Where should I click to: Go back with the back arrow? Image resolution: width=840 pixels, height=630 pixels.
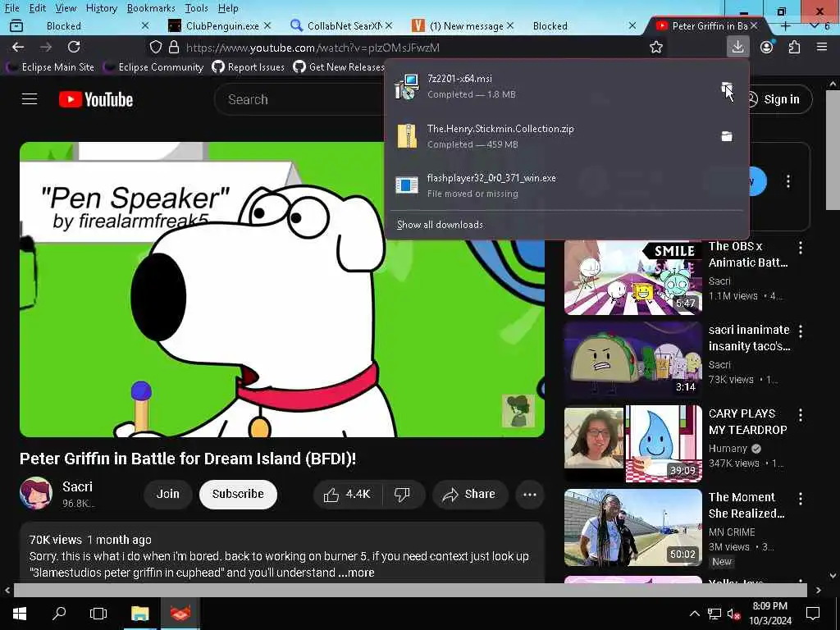(x=18, y=47)
